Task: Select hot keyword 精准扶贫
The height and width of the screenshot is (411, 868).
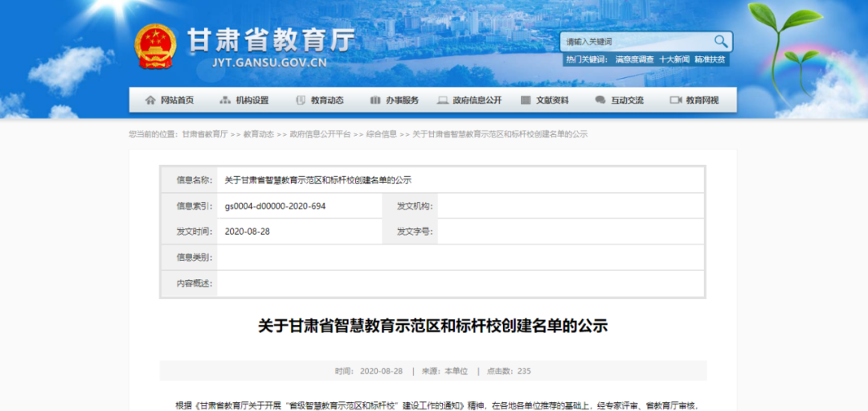Action: point(710,60)
